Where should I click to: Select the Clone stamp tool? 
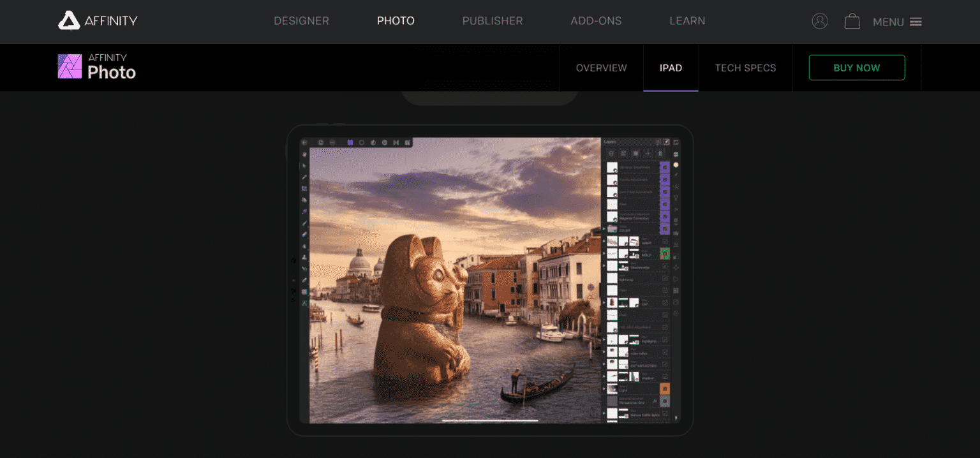tap(304, 257)
